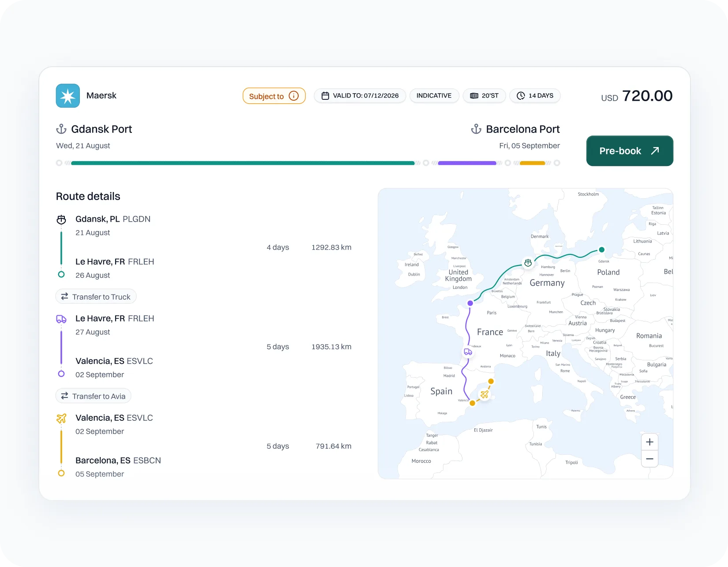Click the purple truck leg progress bar

(467, 163)
